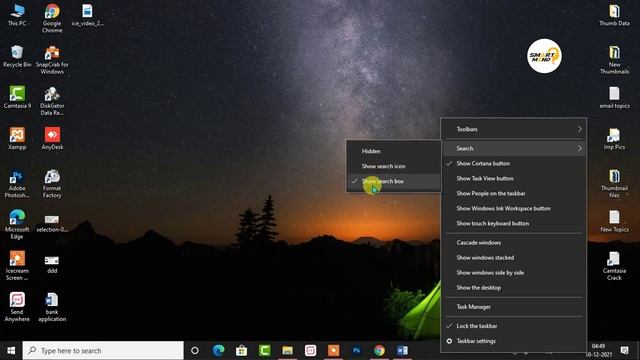This screenshot has width=640, height=360.
Task: Uncheck Show Cortana button
Action: (x=514, y=163)
